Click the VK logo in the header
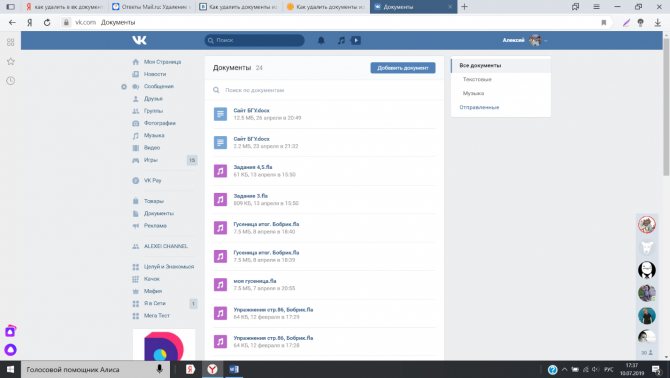 click(139, 40)
